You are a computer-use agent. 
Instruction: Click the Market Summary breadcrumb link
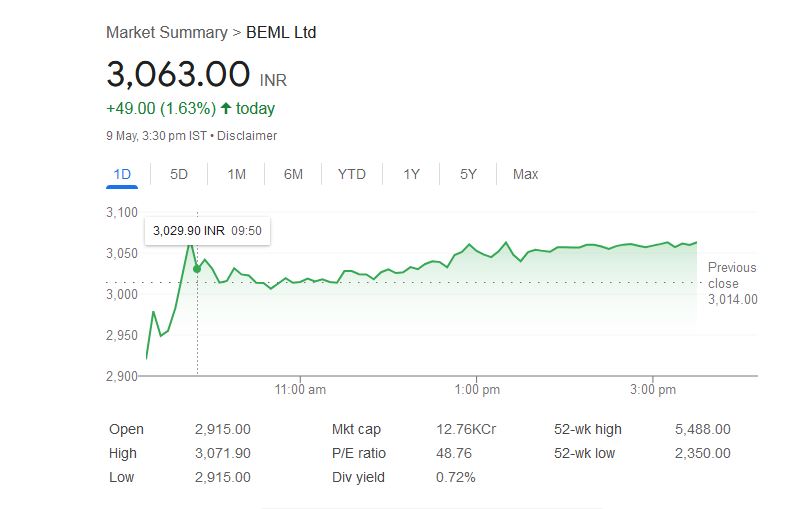coord(166,32)
